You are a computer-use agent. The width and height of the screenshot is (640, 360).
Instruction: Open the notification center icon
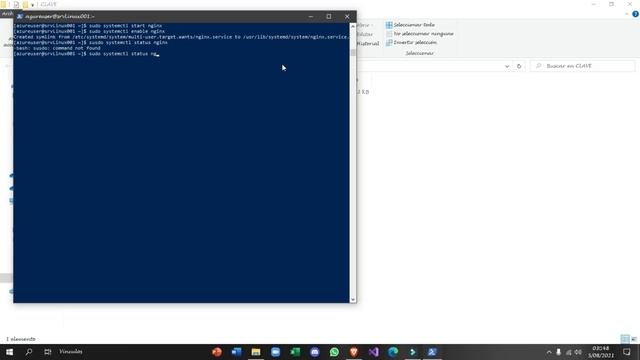627,352
